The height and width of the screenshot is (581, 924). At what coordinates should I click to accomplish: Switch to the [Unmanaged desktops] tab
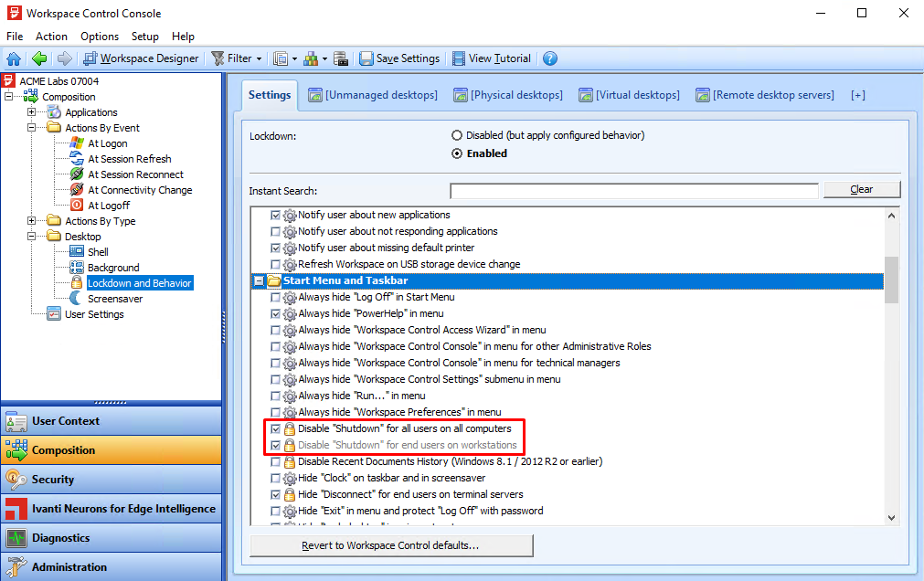click(373, 95)
